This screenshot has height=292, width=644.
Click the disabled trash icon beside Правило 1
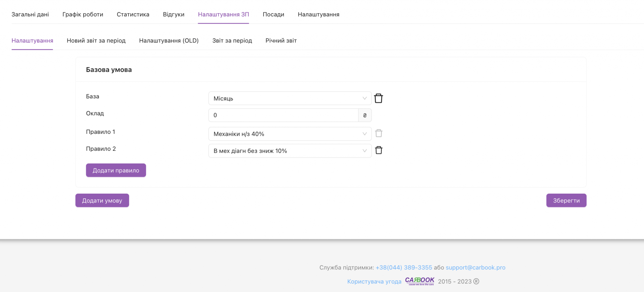(x=379, y=134)
